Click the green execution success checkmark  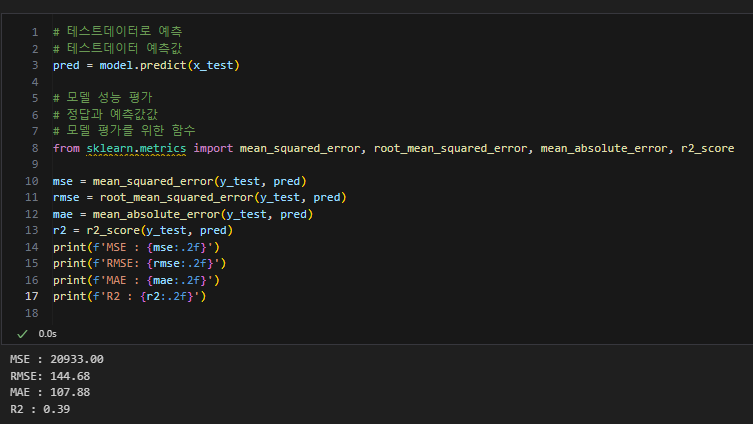click(22, 334)
